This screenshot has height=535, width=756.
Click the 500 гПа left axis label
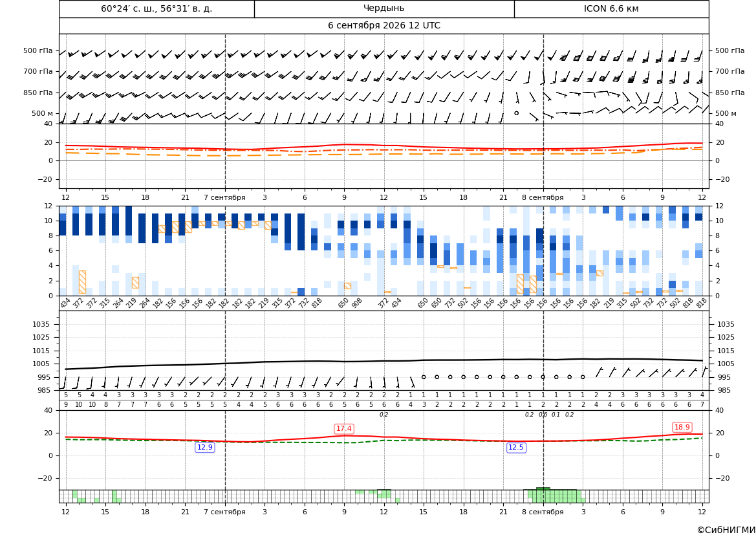pyautogui.click(x=38, y=50)
